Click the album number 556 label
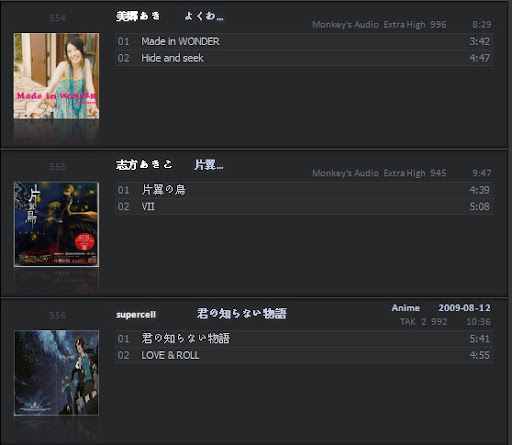 coord(57,315)
